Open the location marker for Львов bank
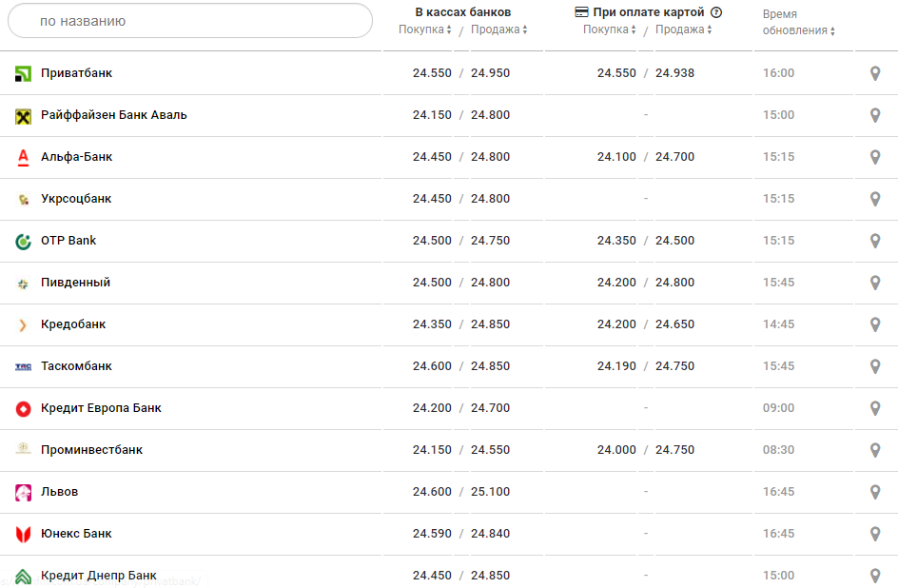This screenshot has height=588, width=898. tap(875, 492)
